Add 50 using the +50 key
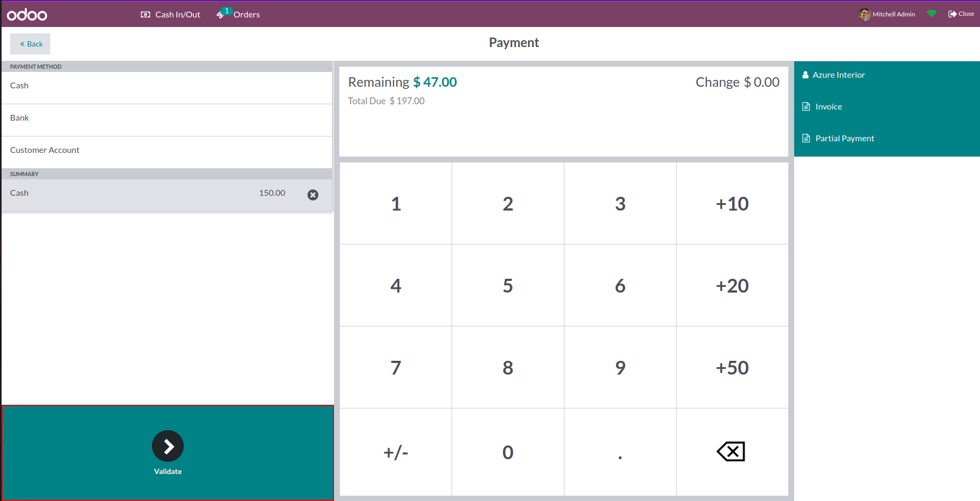 pyautogui.click(x=732, y=368)
